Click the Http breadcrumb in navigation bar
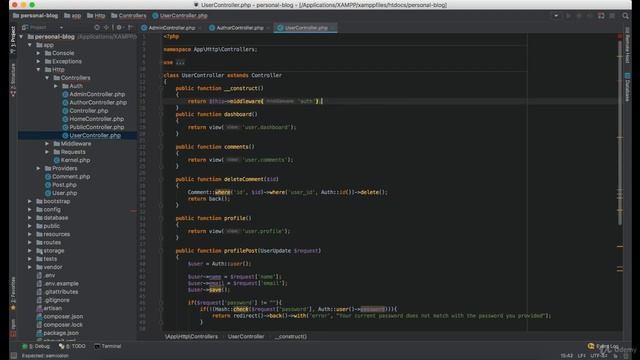640x360 pixels. tap(96, 16)
